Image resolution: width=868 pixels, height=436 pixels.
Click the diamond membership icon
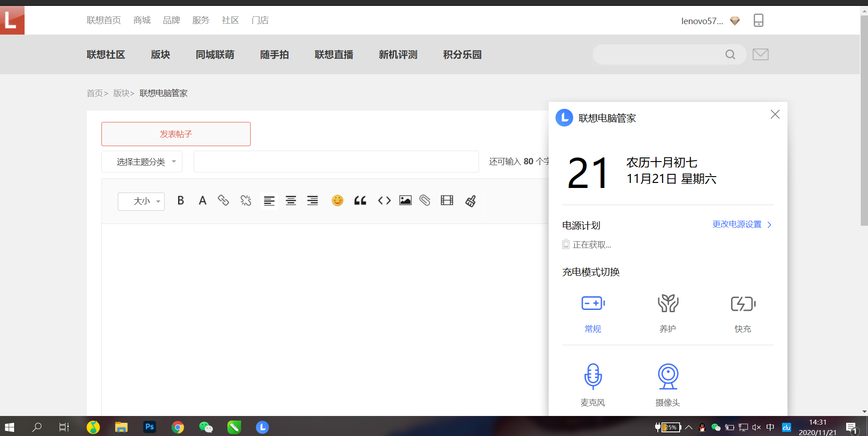click(735, 20)
